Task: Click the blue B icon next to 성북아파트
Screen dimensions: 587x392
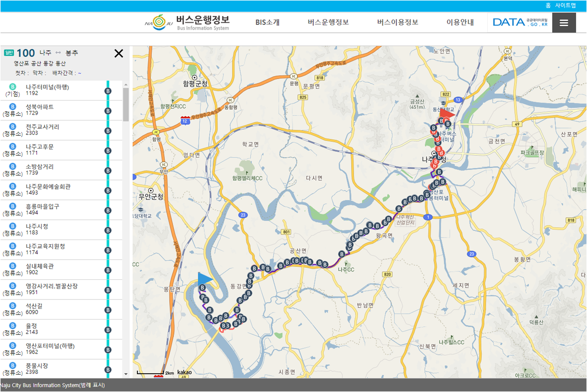Action: 12,107
